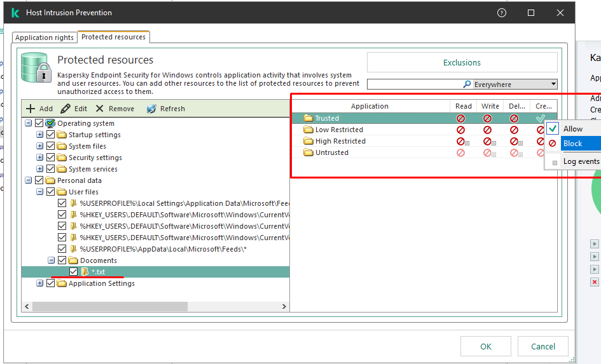
Task: Choose Allow in the context menu
Action: 573,129
